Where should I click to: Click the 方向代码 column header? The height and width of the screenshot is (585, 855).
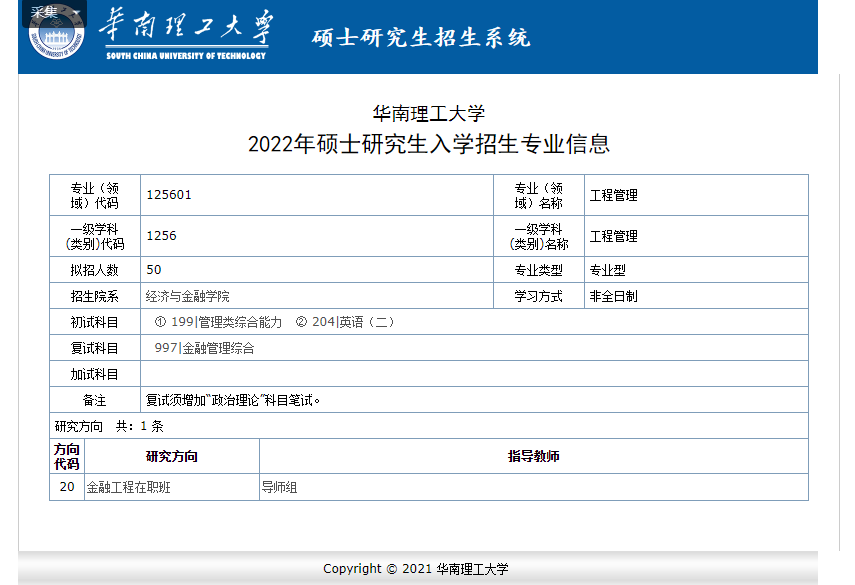[x=67, y=456]
